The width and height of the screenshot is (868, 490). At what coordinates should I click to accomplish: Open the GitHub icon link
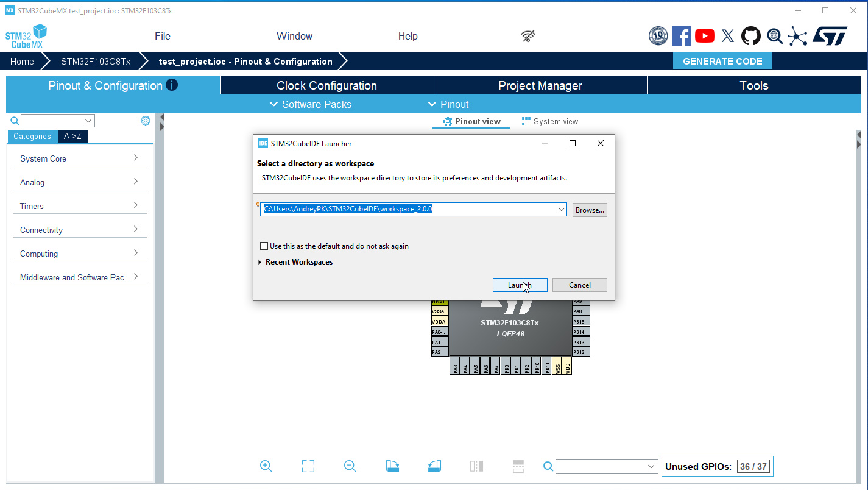[x=751, y=36]
